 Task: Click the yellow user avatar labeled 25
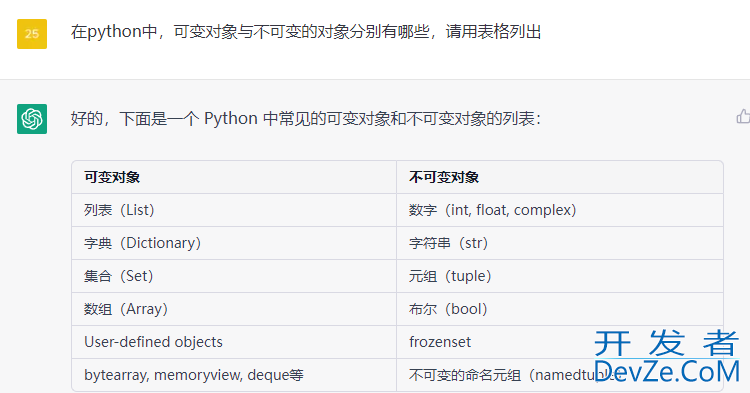pyautogui.click(x=32, y=34)
